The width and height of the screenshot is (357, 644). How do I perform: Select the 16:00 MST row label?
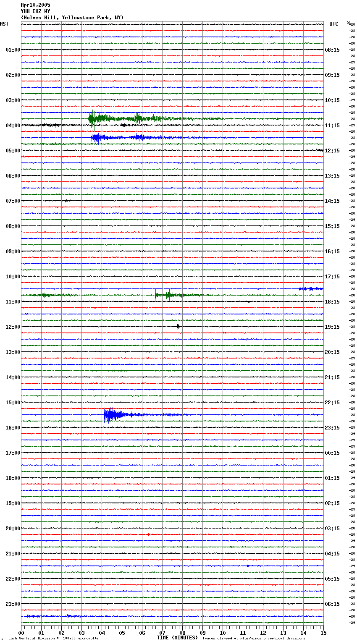point(13,428)
